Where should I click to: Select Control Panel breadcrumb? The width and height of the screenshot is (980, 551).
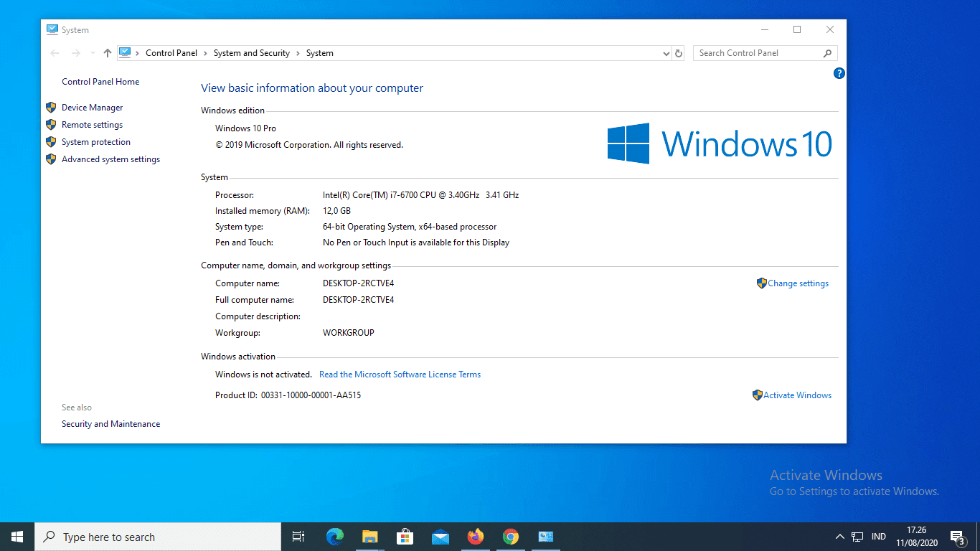coord(171,53)
